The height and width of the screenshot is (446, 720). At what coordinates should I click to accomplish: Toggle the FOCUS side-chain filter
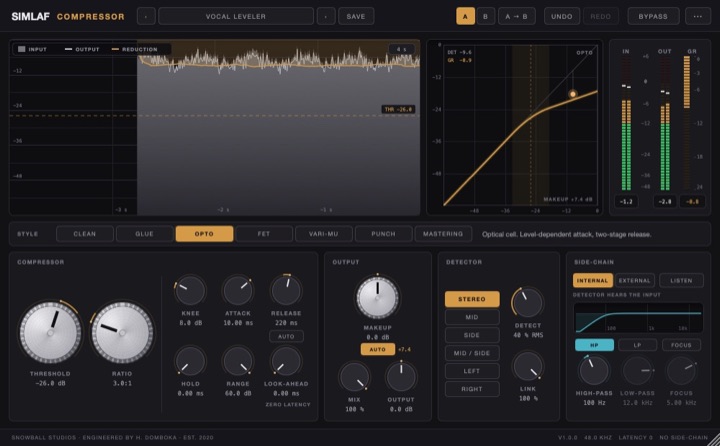[681, 345]
